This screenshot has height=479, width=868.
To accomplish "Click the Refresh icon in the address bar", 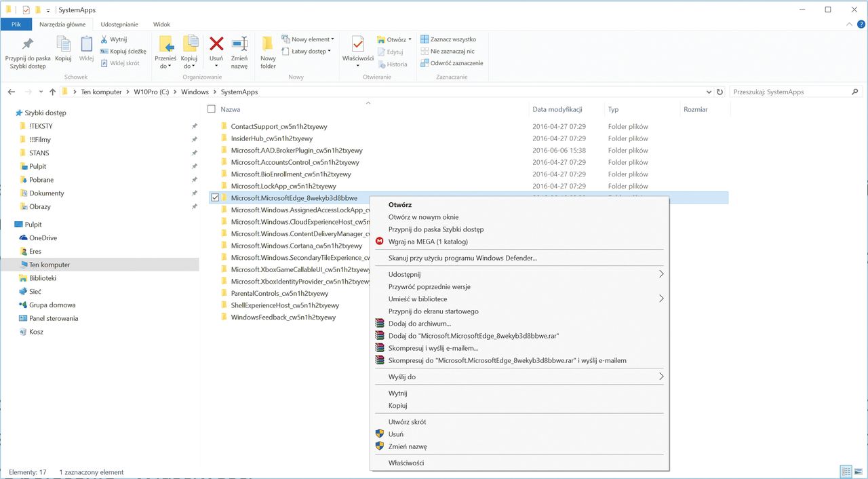I will 719,92.
